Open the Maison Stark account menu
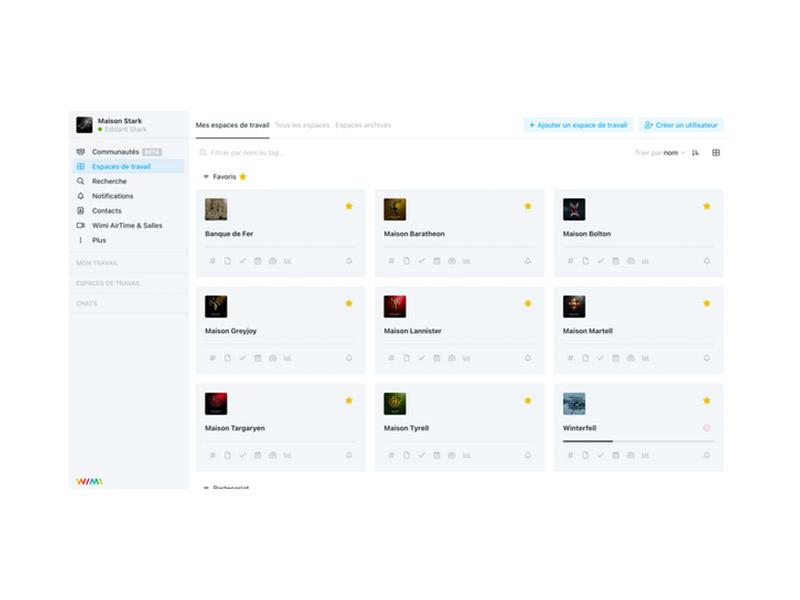Screen dimensions: 800x600 [129, 124]
